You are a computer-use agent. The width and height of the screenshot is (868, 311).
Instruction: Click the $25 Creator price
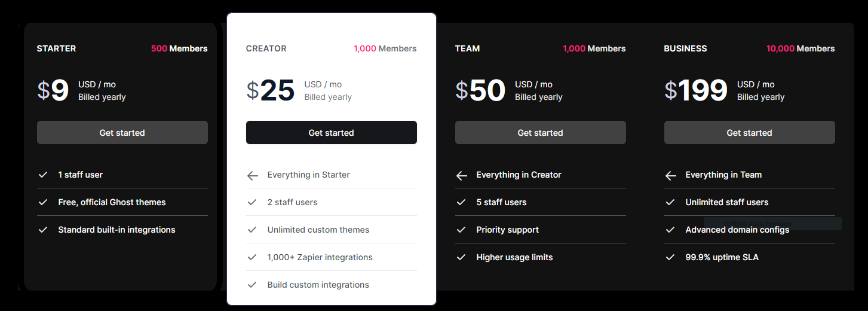tap(271, 90)
